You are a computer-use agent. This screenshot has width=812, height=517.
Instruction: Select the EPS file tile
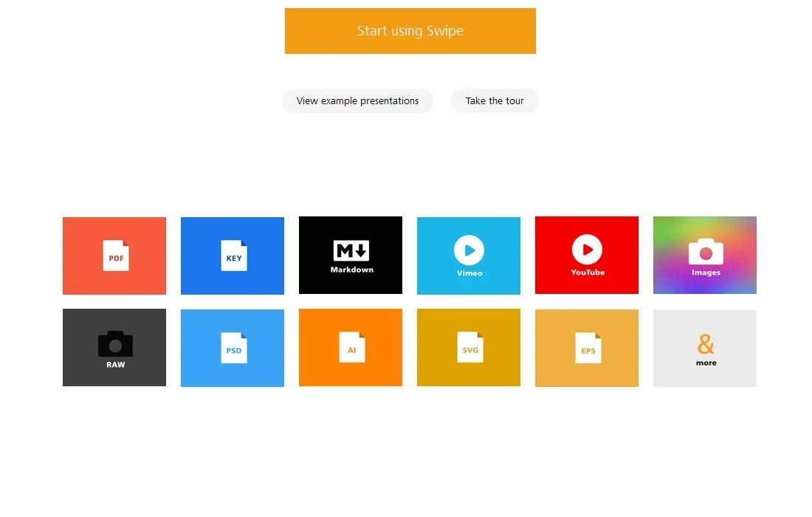(x=587, y=348)
